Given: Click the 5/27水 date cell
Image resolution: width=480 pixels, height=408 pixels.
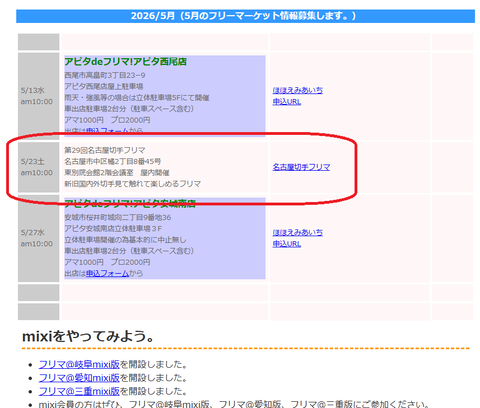Looking at the screenshot, I should (39, 238).
